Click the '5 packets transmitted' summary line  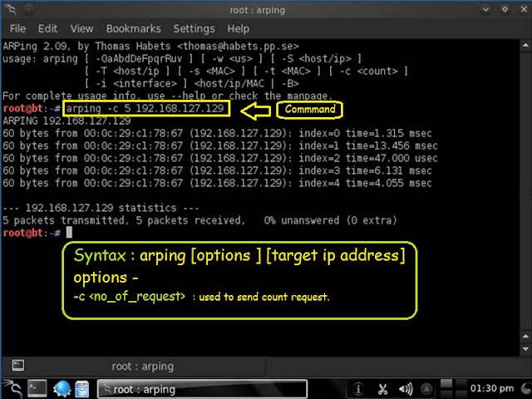point(199,220)
